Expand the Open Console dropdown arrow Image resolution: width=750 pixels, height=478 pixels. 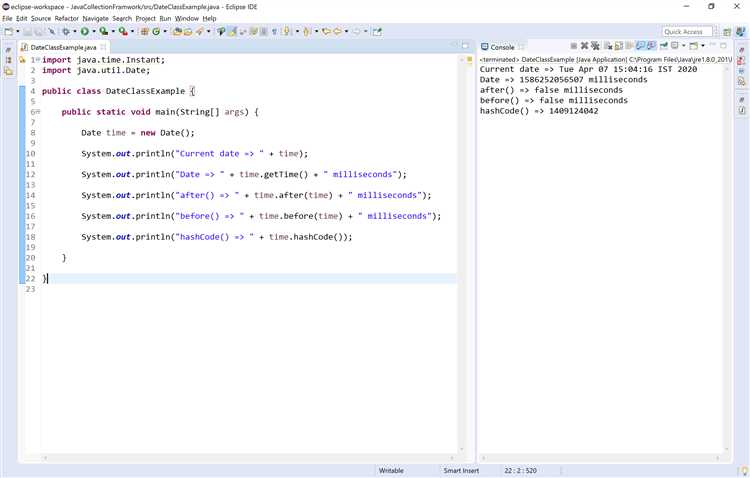pyautogui.click(x=703, y=46)
